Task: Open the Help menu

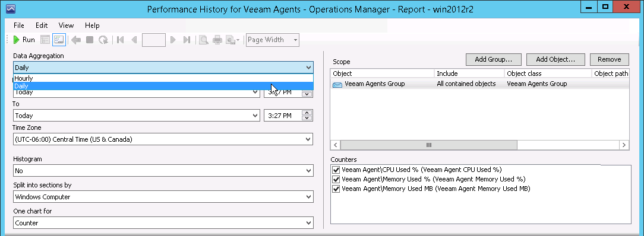Action: tap(92, 25)
